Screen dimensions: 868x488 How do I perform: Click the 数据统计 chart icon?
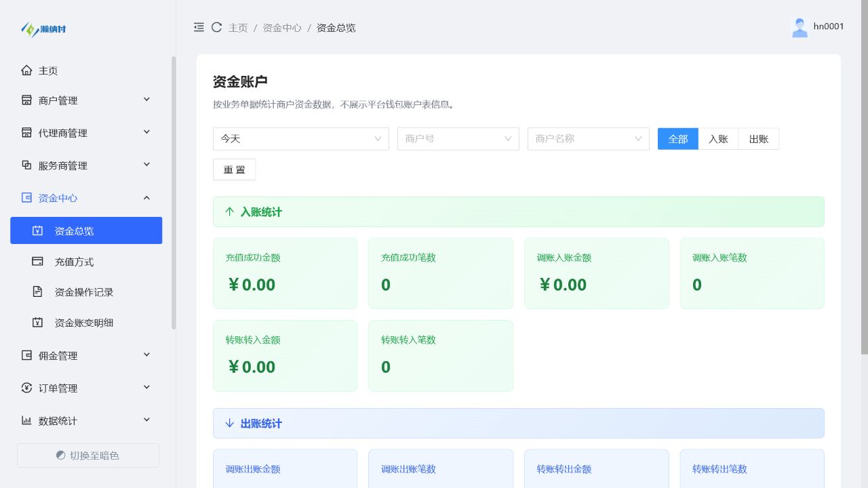pos(26,420)
